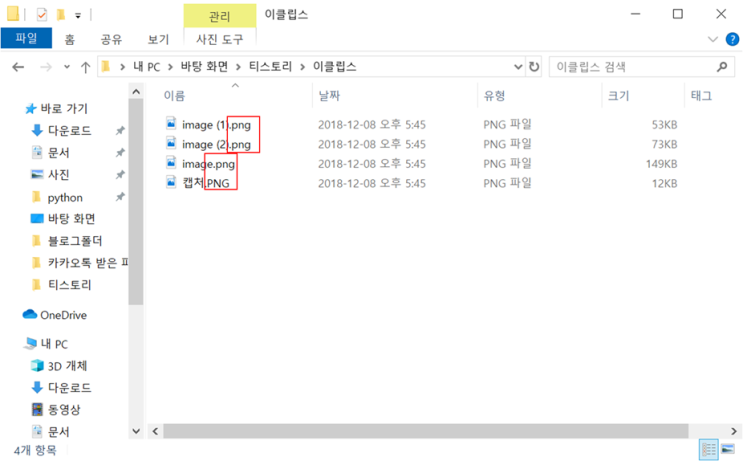Select the file image.png

208,164
